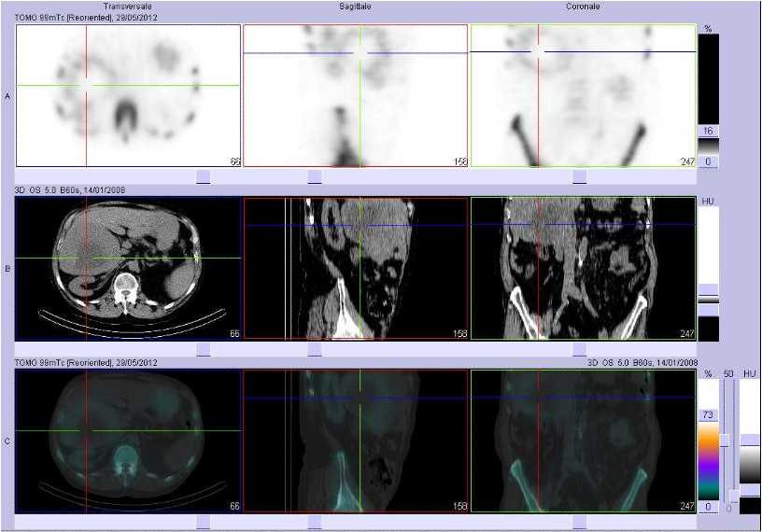Select the fused coronal view in row C
Screen dimensions: 762x532
pos(583,441)
